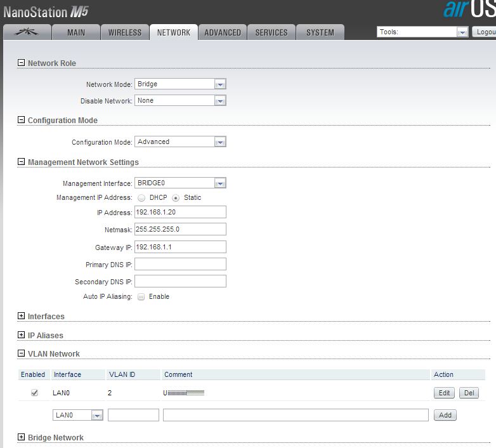The height and width of the screenshot is (448, 496).
Task: Expand the Interfaces section
Action: (21, 316)
